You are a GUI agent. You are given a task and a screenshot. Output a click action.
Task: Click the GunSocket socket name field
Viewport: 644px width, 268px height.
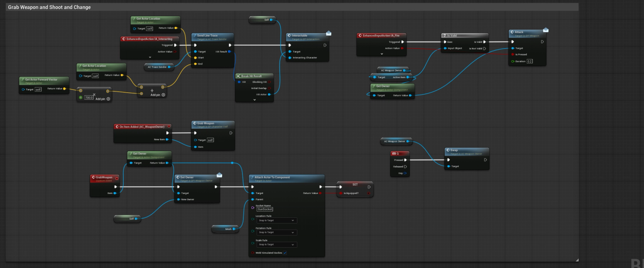coord(265,209)
